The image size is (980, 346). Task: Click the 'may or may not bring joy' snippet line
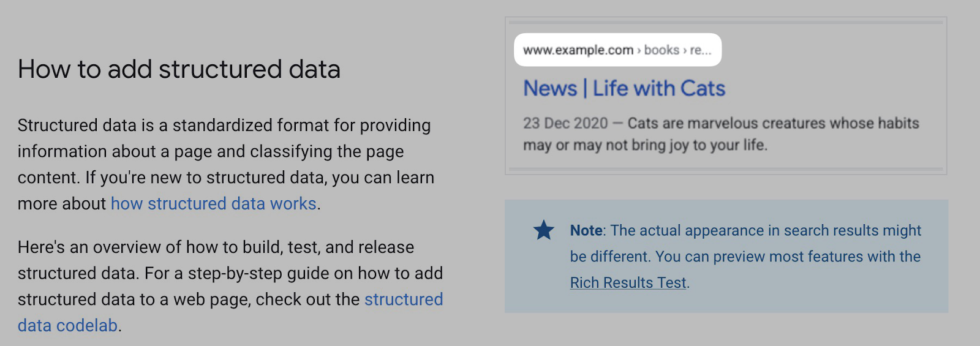point(645,145)
